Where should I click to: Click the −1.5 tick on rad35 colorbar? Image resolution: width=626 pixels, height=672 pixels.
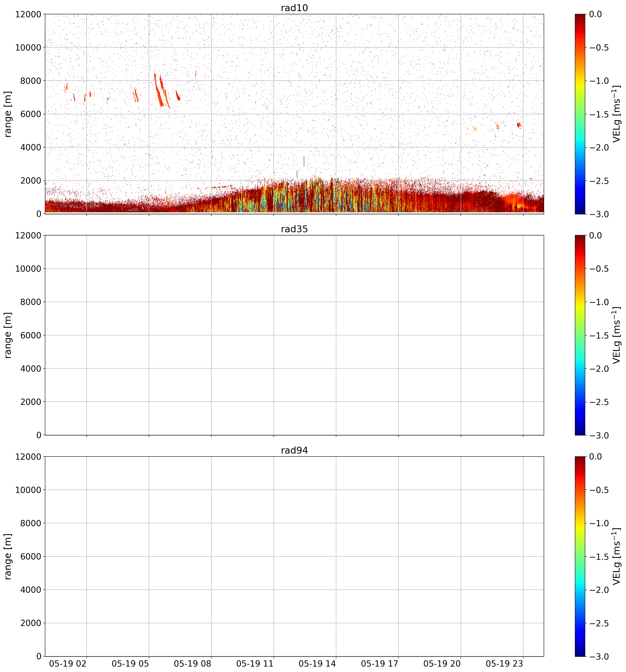[599, 336]
